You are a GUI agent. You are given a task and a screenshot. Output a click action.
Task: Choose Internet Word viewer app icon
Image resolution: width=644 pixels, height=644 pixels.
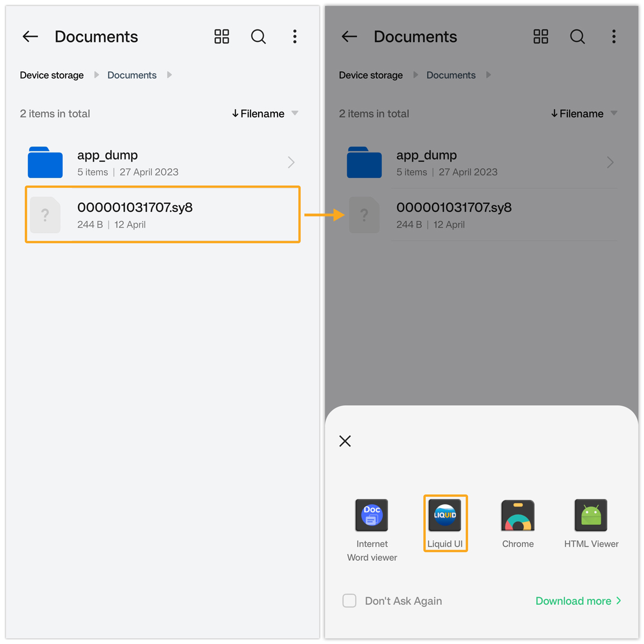pyautogui.click(x=371, y=515)
